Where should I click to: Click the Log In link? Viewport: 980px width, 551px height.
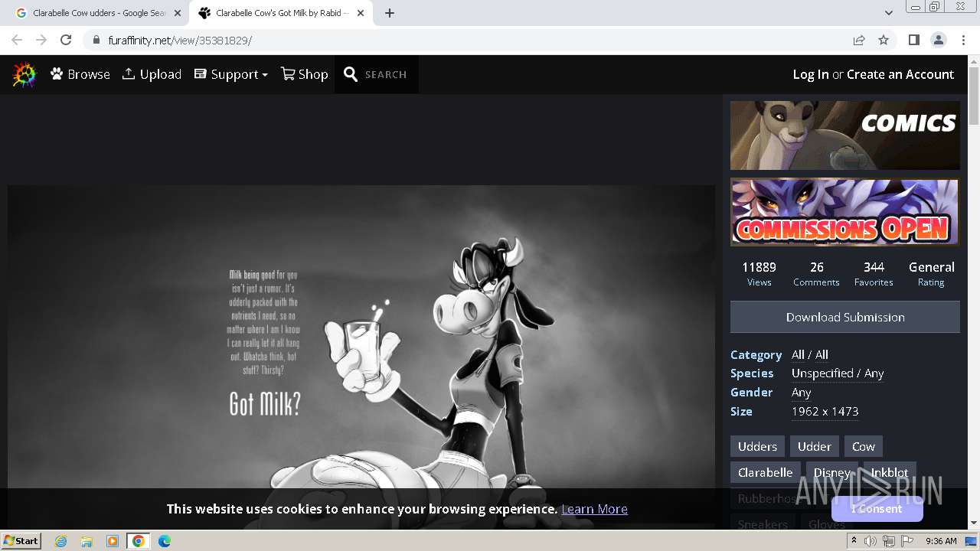pos(811,74)
